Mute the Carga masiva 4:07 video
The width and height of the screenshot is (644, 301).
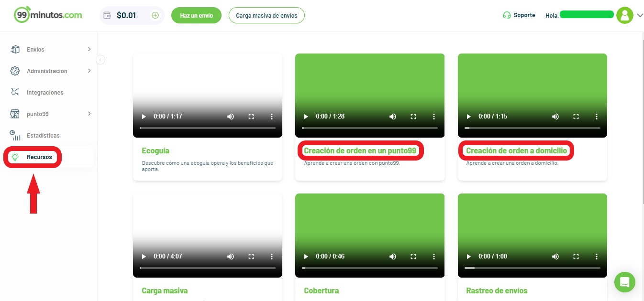pyautogui.click(x=231, y=256)
